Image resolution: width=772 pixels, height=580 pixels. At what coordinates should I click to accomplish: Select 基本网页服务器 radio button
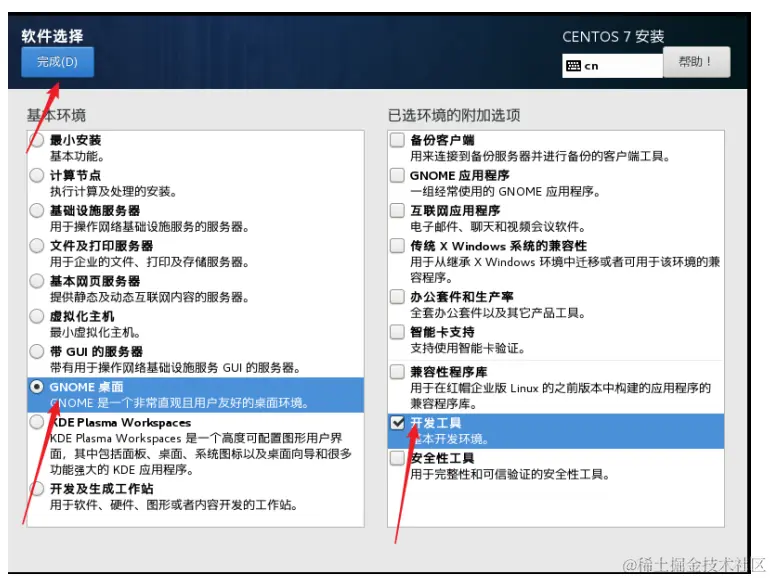pyautogui.click(x=36, y=281)
